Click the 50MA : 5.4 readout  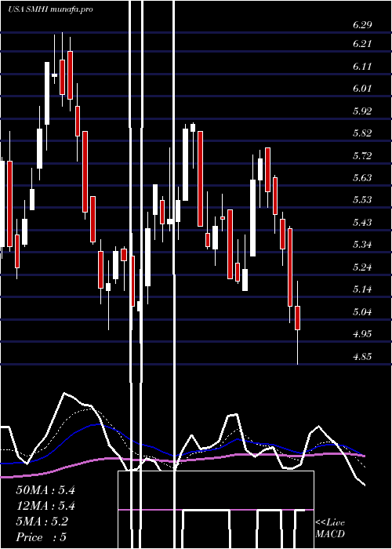(x=45, y=490)
